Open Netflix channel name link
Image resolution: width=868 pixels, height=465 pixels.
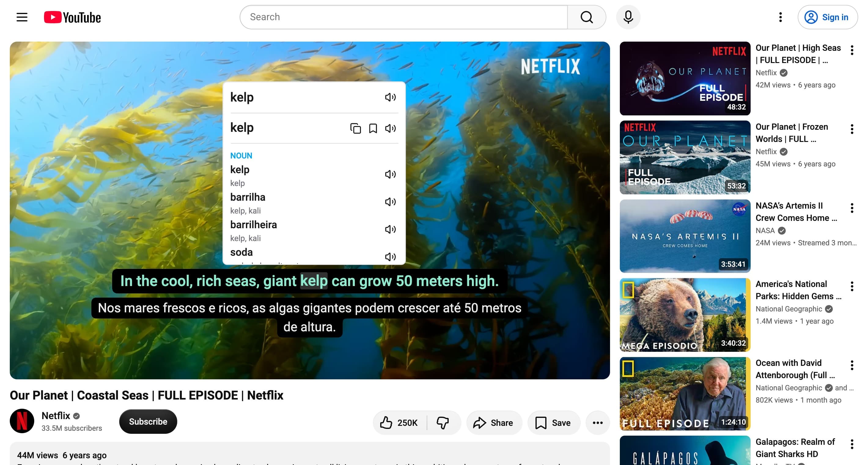coord(56,415)
